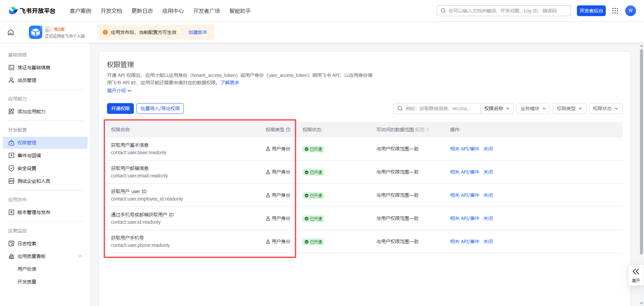This screenshot has height=306, width=644.
Task: Open the 权限状态 filter dropdown
Action: [605, 108]
